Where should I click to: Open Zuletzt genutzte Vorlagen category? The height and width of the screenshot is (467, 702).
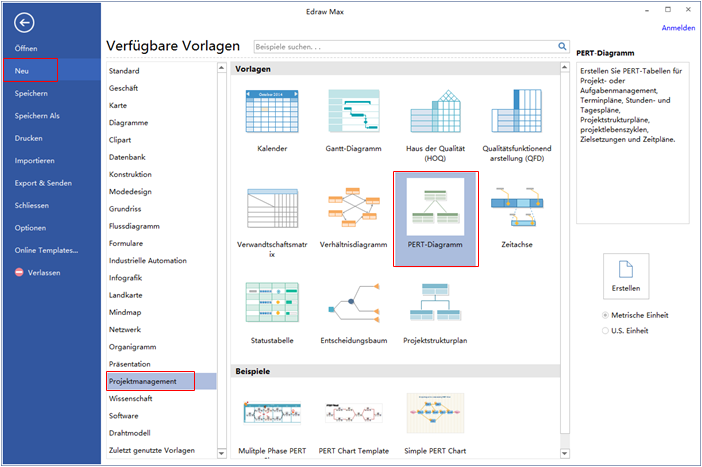151,450
